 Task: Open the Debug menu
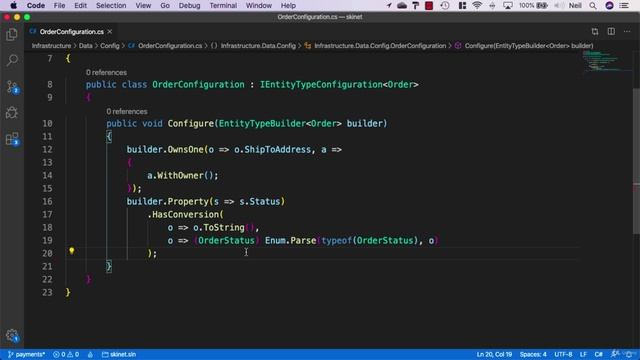point(189,5)
